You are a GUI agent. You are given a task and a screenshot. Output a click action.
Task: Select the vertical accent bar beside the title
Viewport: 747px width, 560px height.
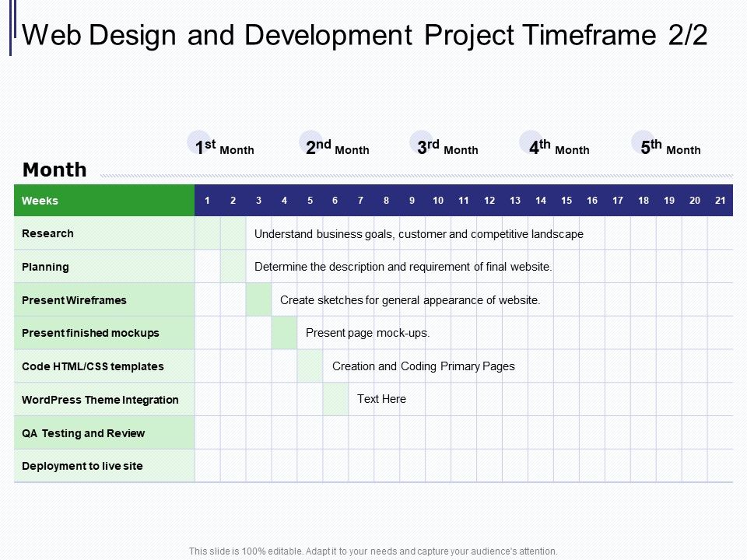(x=12, y=34)
